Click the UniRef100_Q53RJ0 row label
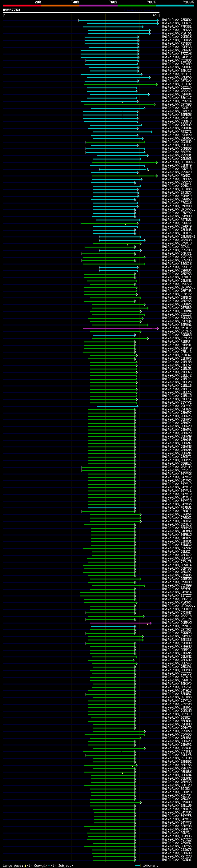The height and width of the screenshot is (868, 197). pos(177,118)
